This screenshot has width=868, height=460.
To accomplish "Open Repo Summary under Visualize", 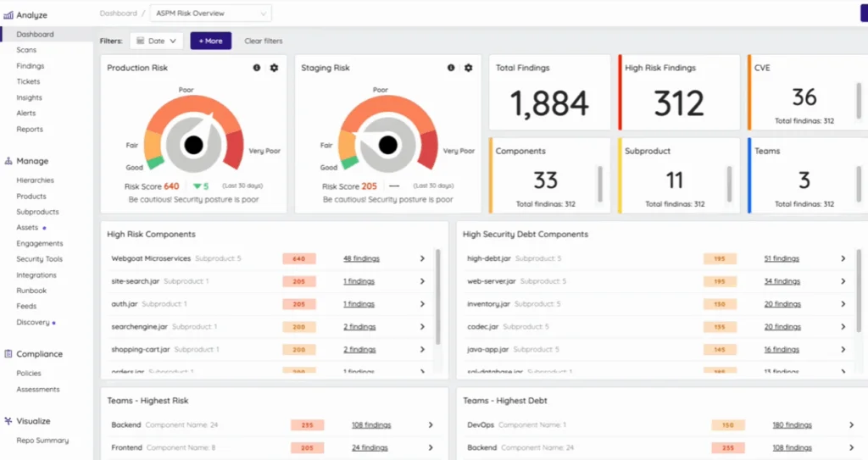I will coord(42,441).
